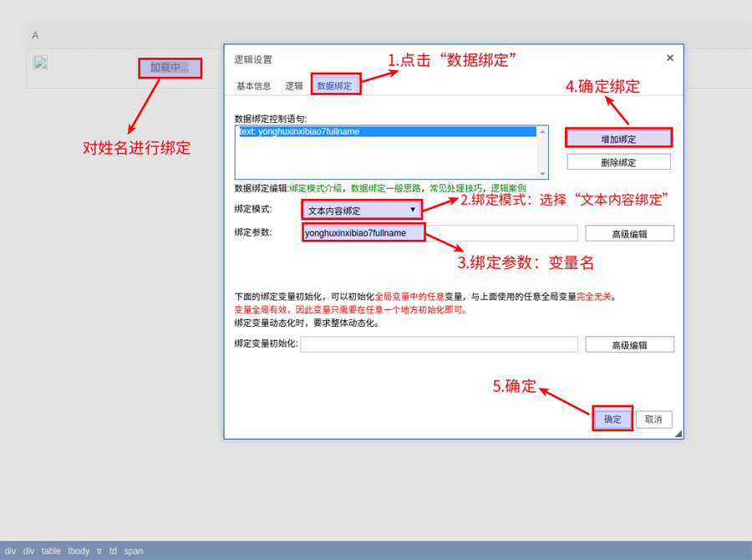Select the tbody element in the breadcrumb bar
The image size is (752, 560).
pos(79,551)
